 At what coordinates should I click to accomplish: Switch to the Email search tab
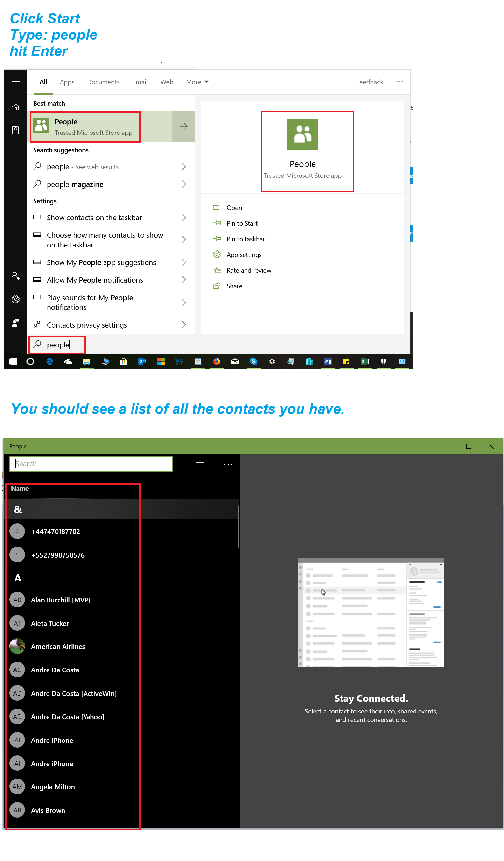point(140,82)
